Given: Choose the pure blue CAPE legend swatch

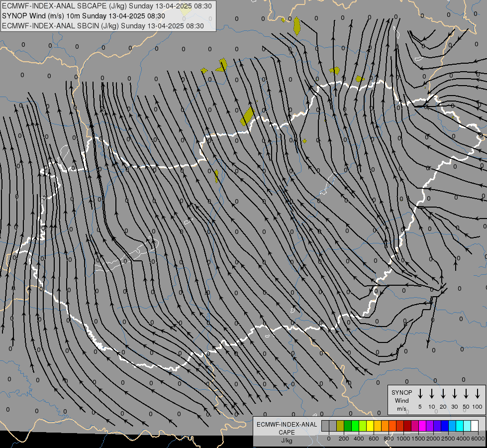Looking at the screenshot, I should point(445,426).
